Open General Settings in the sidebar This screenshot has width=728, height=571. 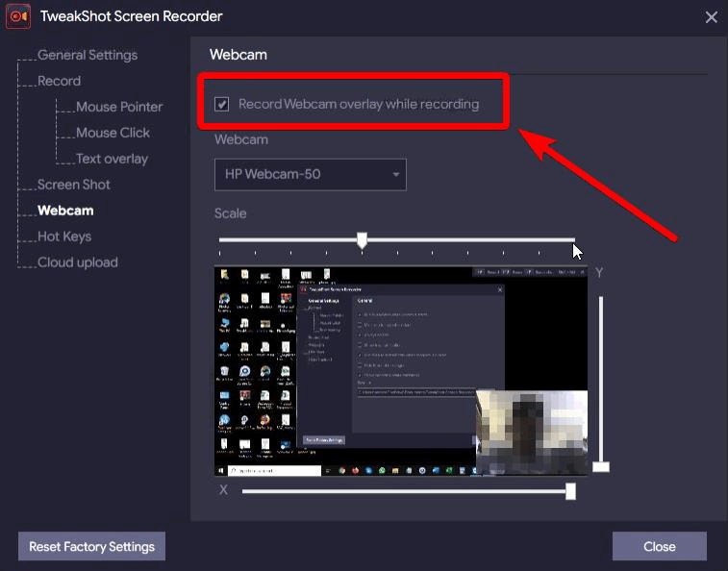coord(88,55)
